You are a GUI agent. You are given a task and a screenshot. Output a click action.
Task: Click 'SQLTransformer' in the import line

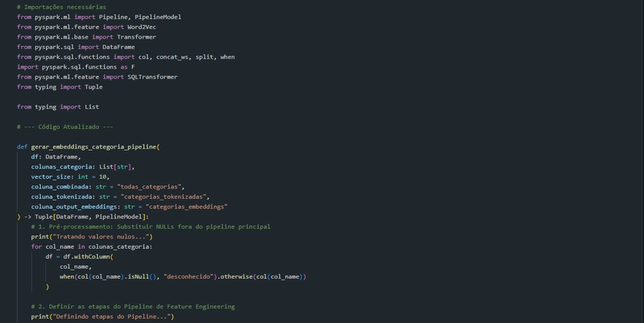pos(152,77)
